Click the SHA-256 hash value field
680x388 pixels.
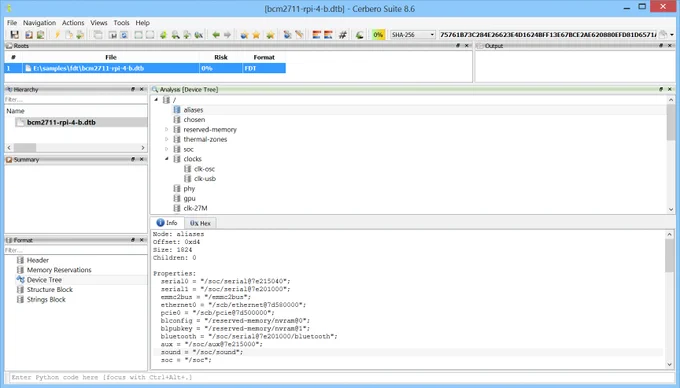[x=547, y=35]
